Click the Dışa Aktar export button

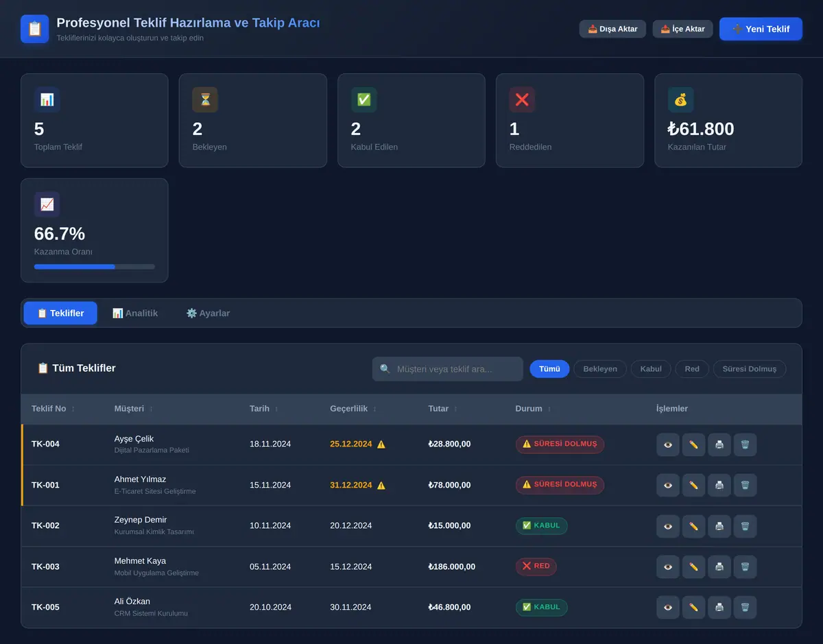612,29
